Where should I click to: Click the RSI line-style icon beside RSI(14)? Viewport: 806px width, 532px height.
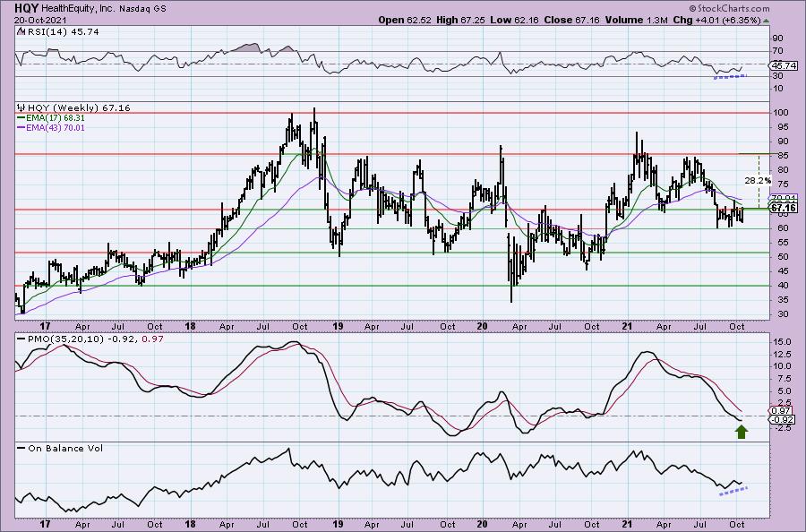pyautogui.click(x=21, y=32)
